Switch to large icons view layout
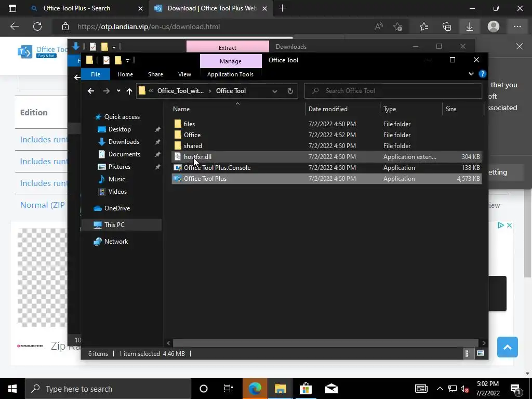 click(x=481, y=353)
